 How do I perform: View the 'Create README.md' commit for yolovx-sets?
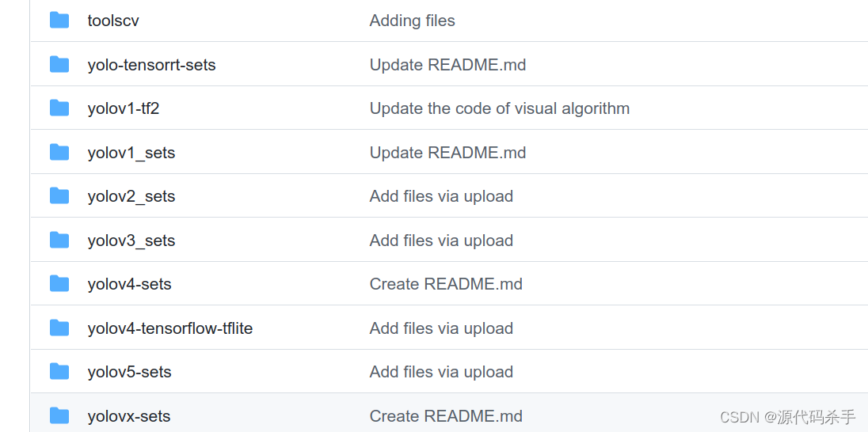tap(446, 416)
